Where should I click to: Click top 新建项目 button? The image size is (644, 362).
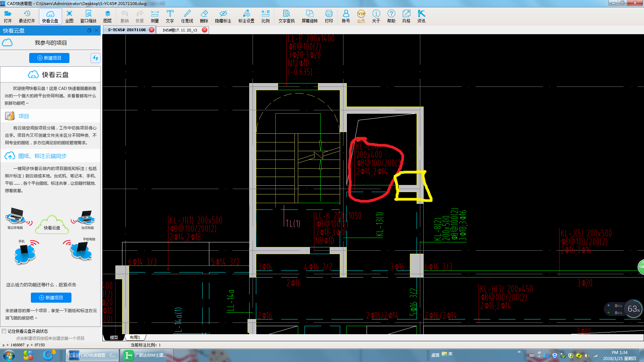49,58
